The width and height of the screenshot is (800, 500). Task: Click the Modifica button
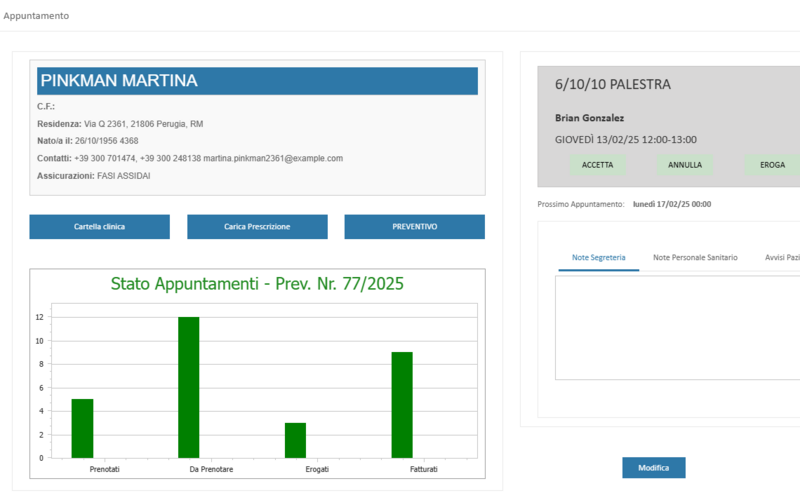click(x=653, y=468)
